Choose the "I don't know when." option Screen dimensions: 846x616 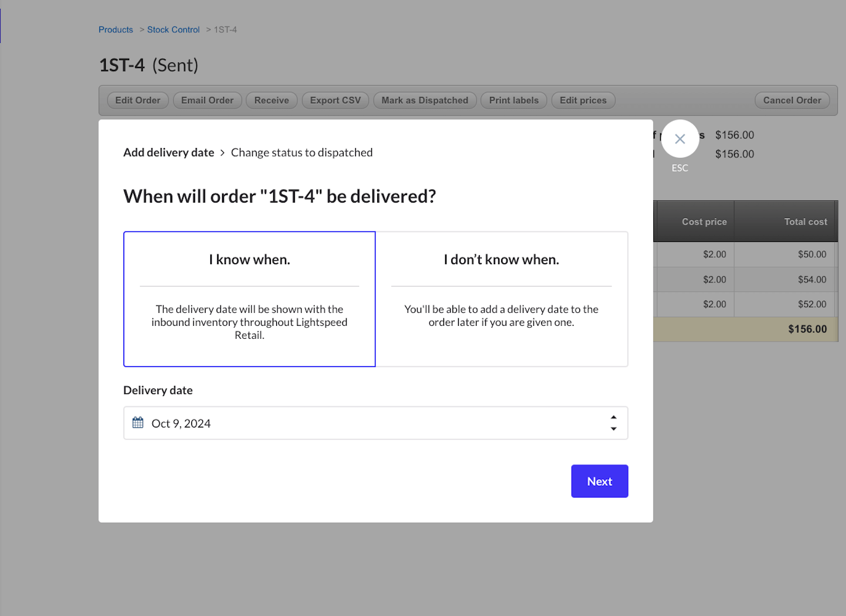(501, 299)
